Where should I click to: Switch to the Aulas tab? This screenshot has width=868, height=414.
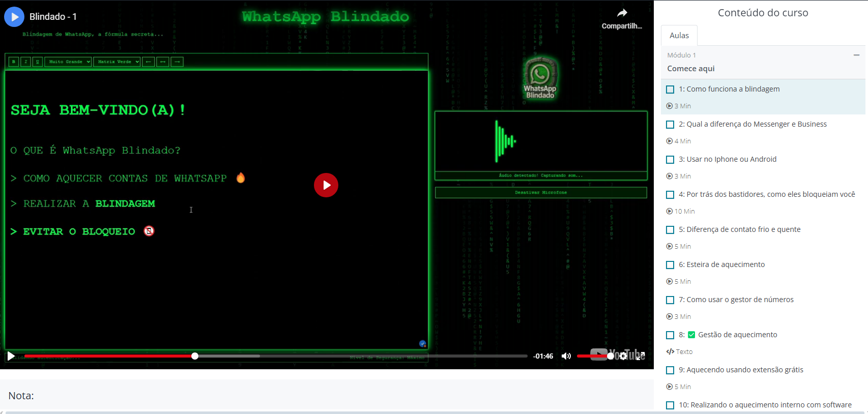click(679, 36)
